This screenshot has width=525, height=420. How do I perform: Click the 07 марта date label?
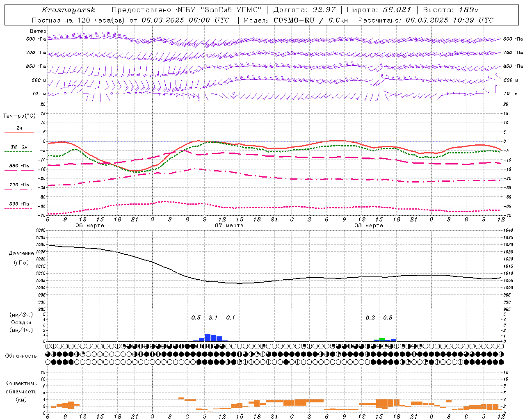[230, 226]
